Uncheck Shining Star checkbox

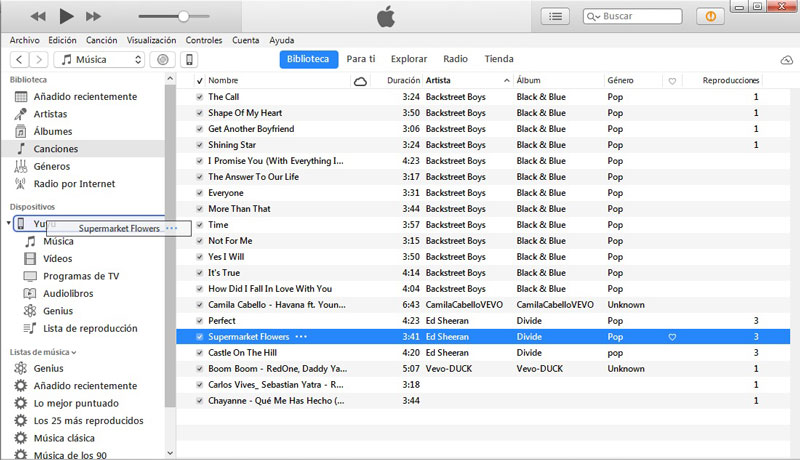click(199, 145)
